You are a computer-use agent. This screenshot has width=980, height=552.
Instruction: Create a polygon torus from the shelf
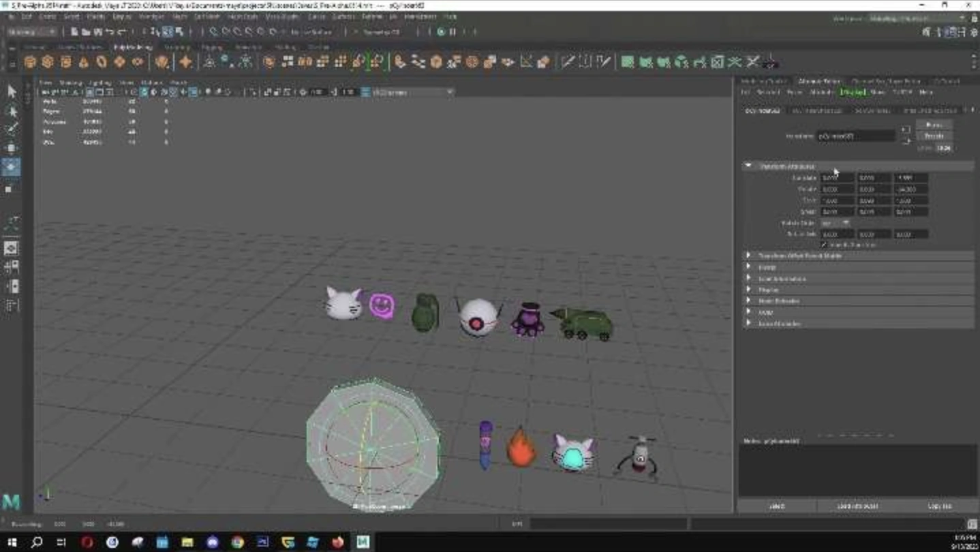click(102, 62)
